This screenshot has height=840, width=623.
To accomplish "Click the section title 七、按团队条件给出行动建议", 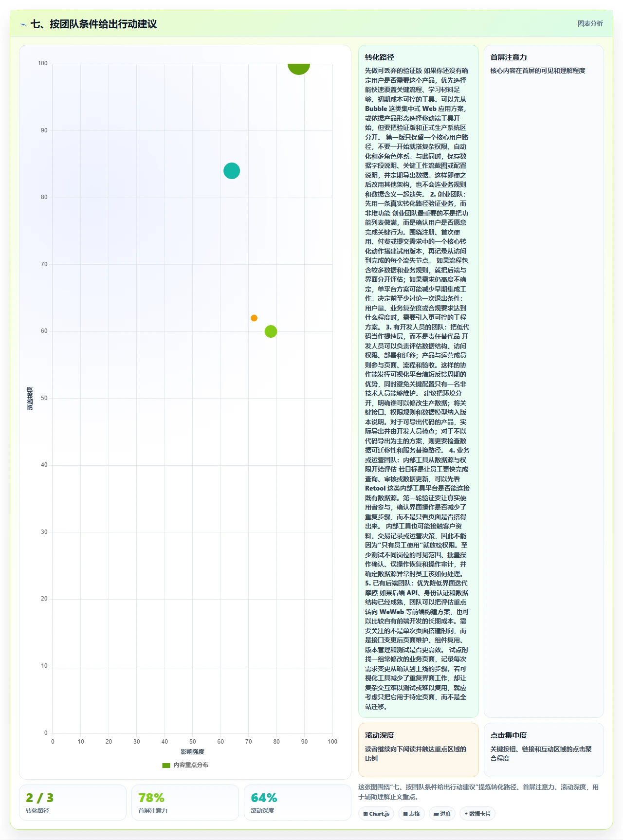I will [x=93, y=24].
